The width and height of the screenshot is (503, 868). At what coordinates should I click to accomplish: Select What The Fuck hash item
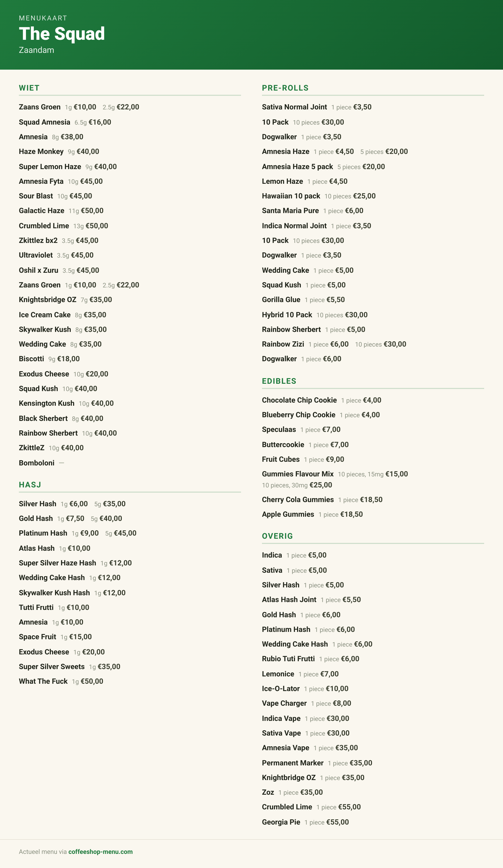click(x=43, y=681)
